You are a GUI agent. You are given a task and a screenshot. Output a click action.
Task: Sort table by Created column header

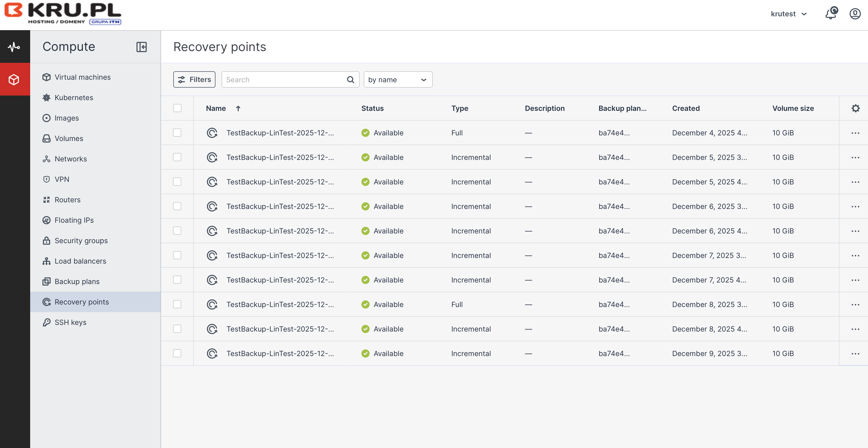pyautogui.click(x=686, y=109)
